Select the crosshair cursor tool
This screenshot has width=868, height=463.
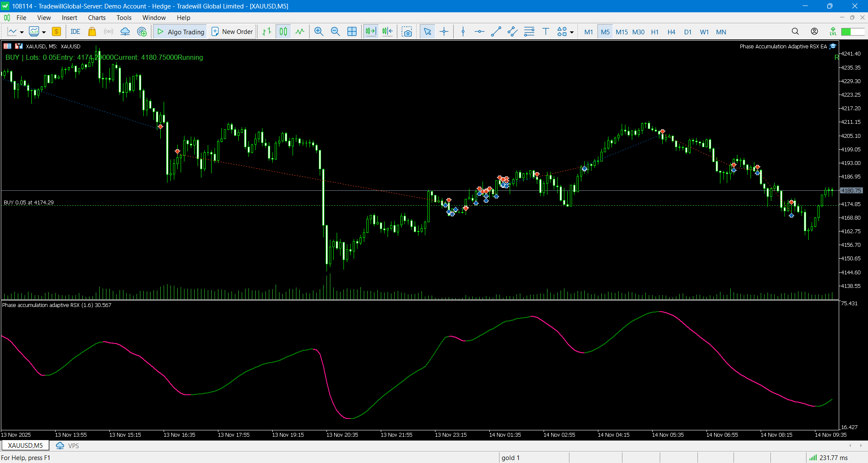[x=444, y=32]
